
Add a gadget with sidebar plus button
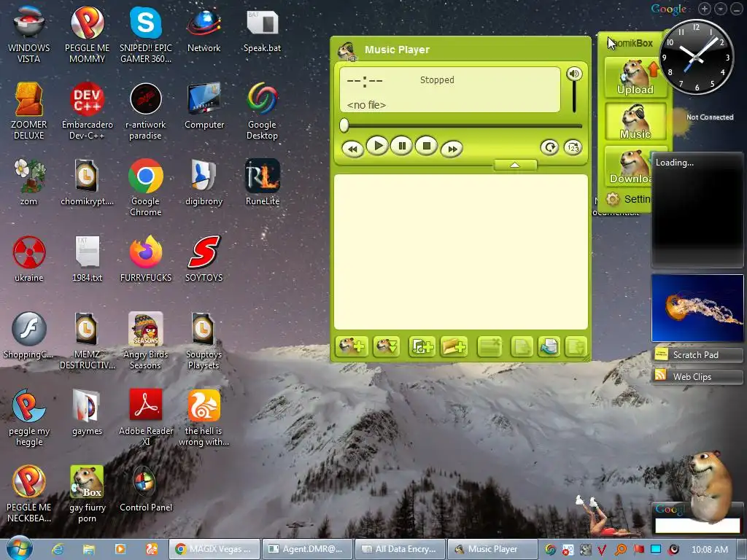[x=705, y=9]
